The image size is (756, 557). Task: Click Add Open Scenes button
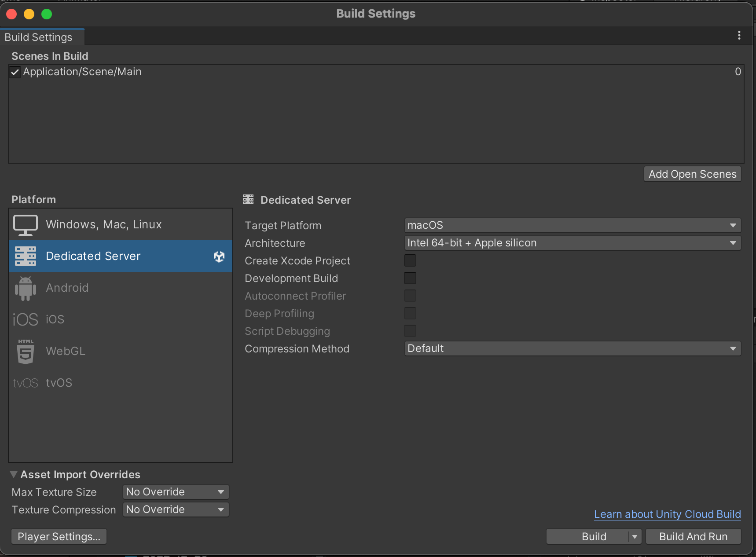[693, 174]
